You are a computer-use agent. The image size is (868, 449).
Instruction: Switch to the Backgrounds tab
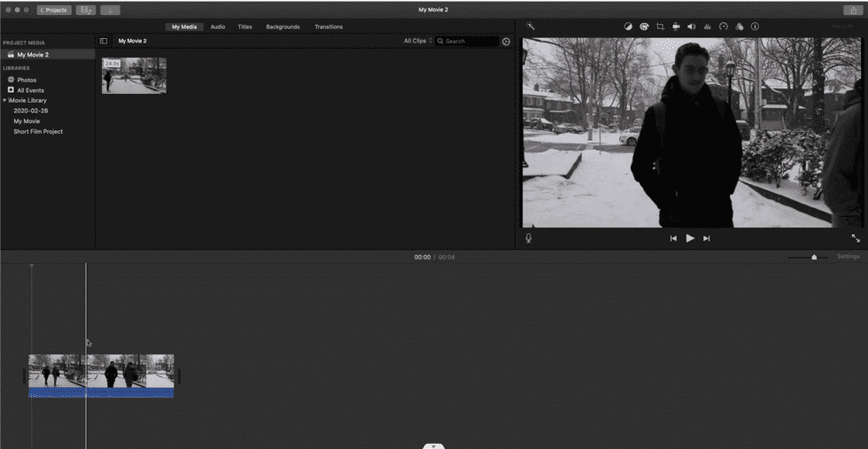click(283, 27)
